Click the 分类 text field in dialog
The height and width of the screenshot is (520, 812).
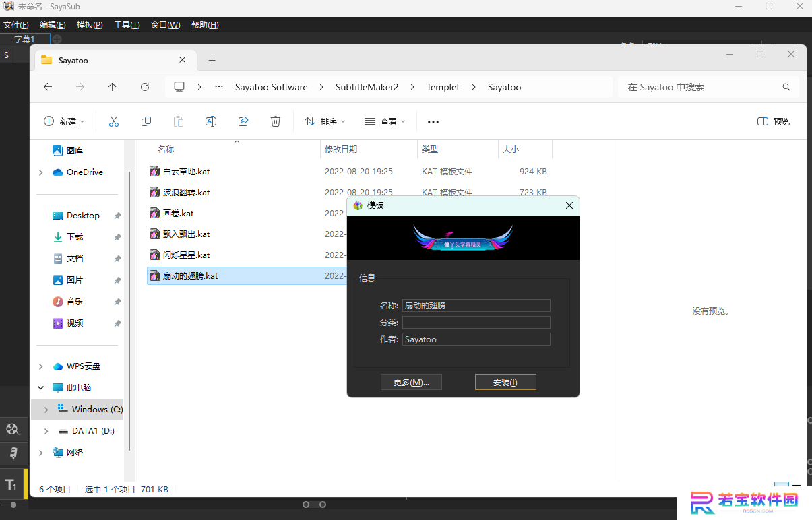(476, 322)
